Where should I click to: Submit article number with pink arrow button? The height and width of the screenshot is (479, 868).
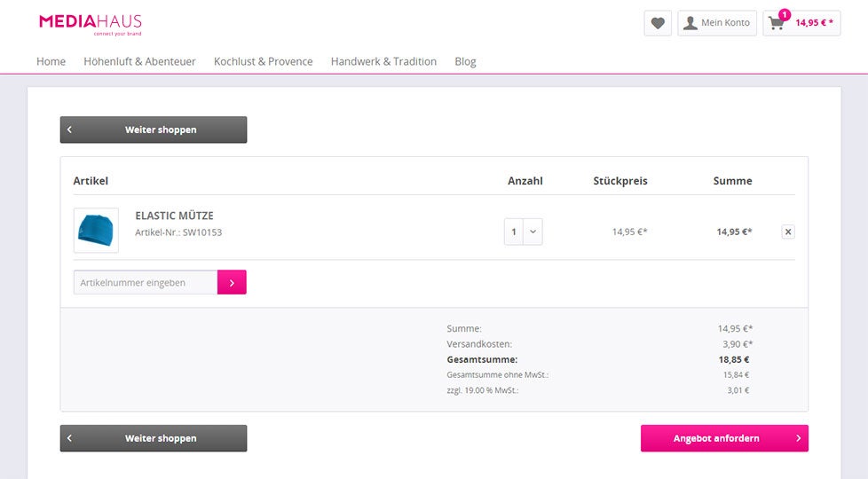(x=232, y=282)
